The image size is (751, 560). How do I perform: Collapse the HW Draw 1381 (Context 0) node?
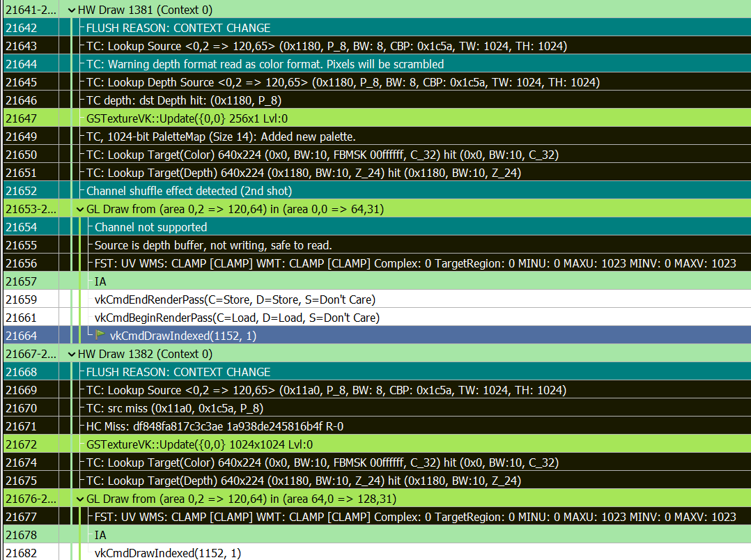72,10
